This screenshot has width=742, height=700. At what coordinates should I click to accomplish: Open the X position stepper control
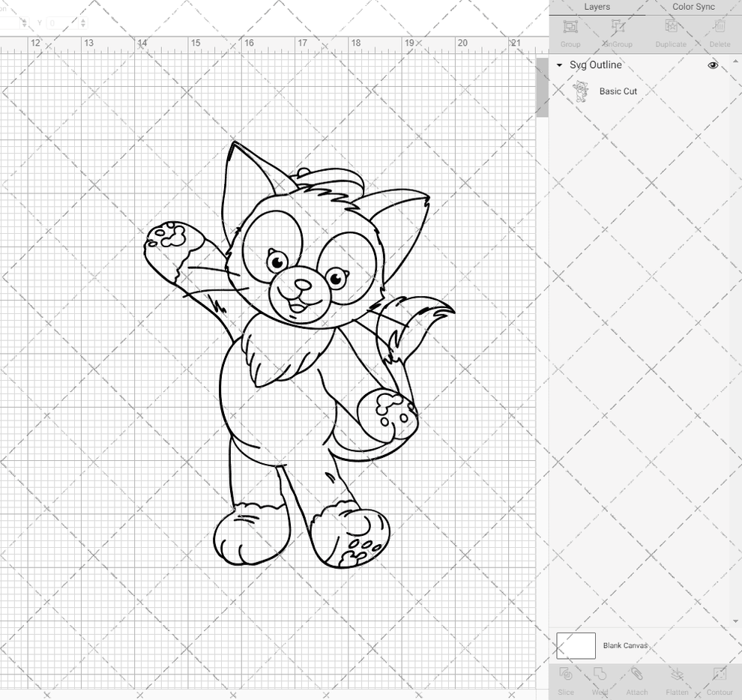(x=22, y=23)
